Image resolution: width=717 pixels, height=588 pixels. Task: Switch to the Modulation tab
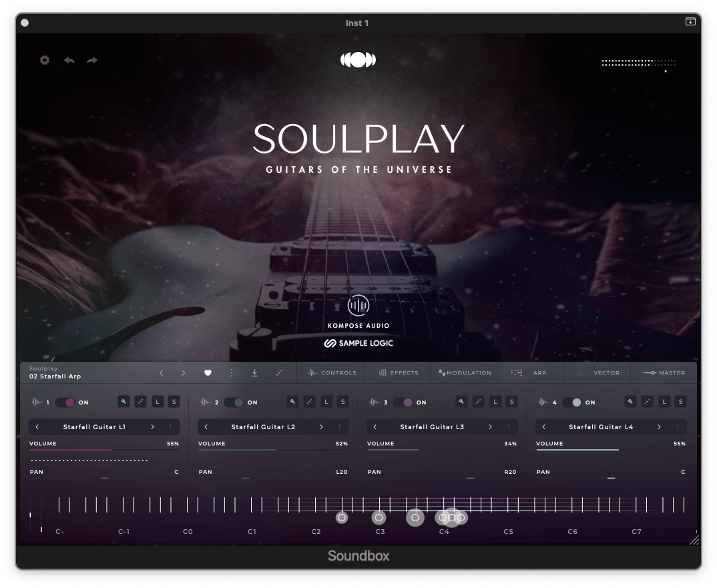coord(464,372)
